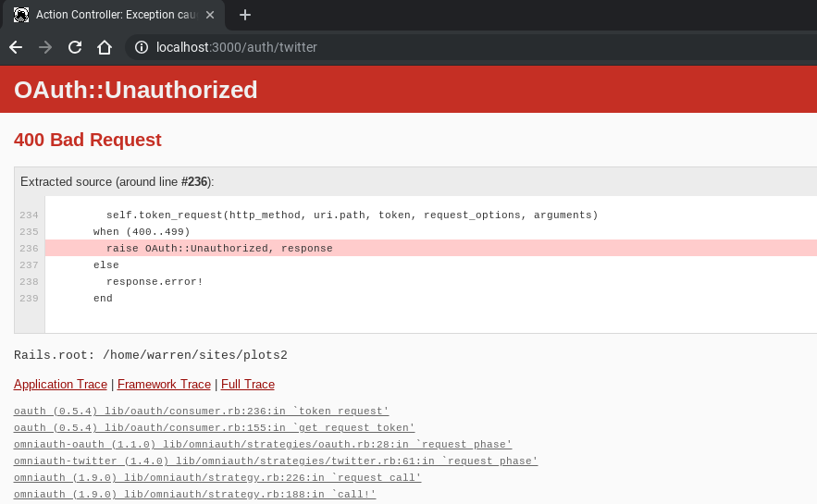Open strategy.rb:188 call! trace line
817x504 pixels.
(x=195, y=494)
